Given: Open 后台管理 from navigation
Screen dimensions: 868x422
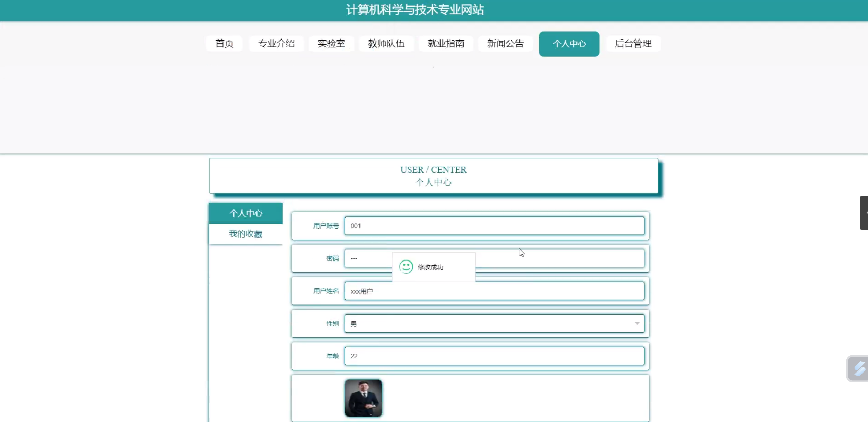Looking at the screenshot, I should point(633,44).
